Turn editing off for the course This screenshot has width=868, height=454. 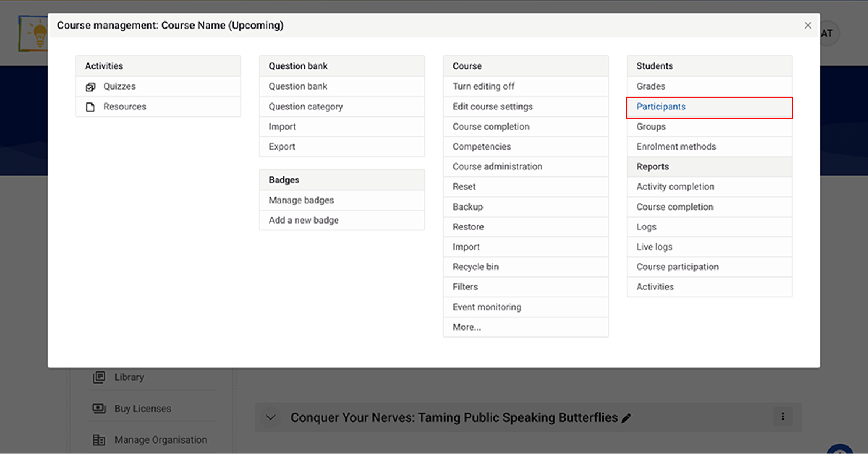525,86
